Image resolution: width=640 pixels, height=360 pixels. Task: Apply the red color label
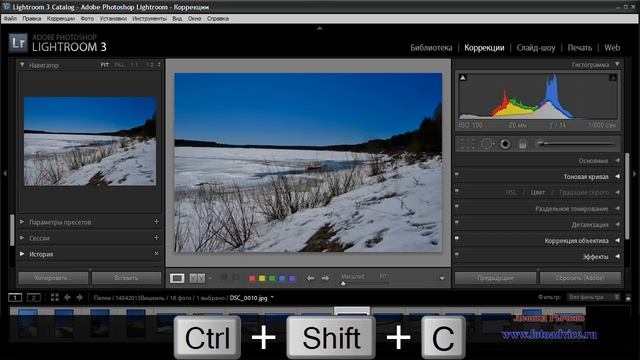[252, 278]
